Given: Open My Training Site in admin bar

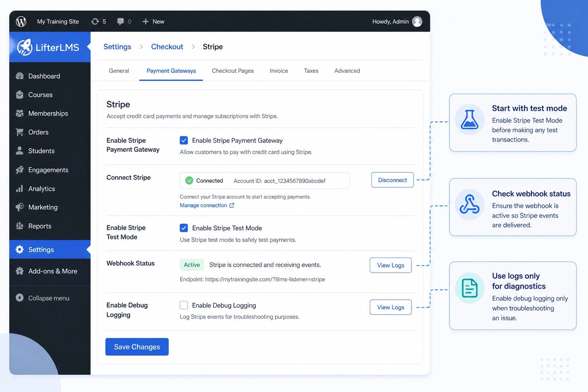Looking at the screenshot, I should coord(58,21).
